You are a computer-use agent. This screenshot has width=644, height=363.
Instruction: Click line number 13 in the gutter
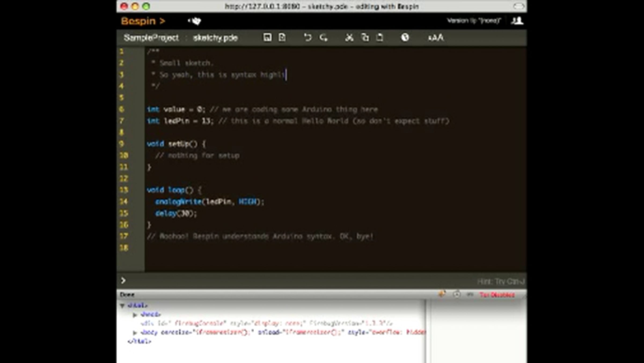[124, 190]
